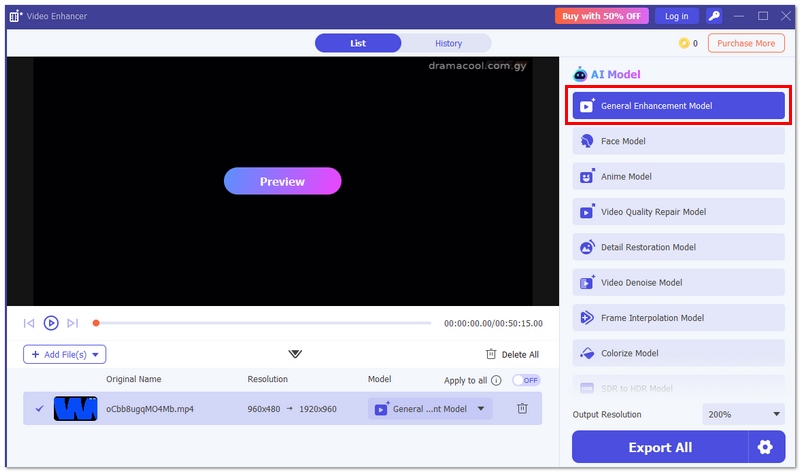This screenshot has width=800, height=472.
Task: Skip to next frame icon
Action: point(73,323)
